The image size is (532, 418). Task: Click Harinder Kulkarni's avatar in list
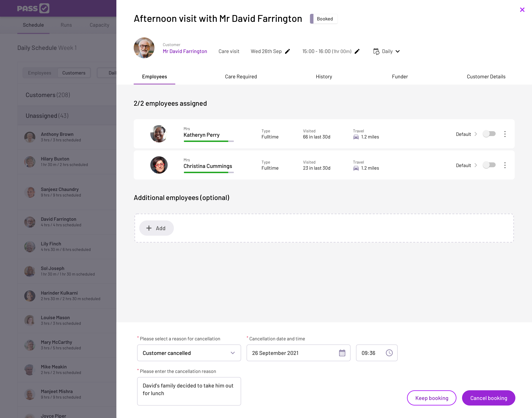coord(30,296)
